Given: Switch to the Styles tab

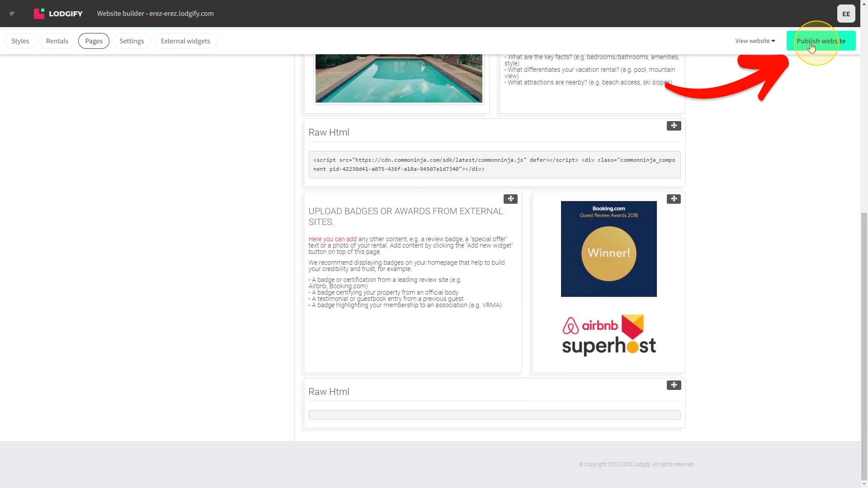Looking at the screenshot, I should tap(20, 41).
